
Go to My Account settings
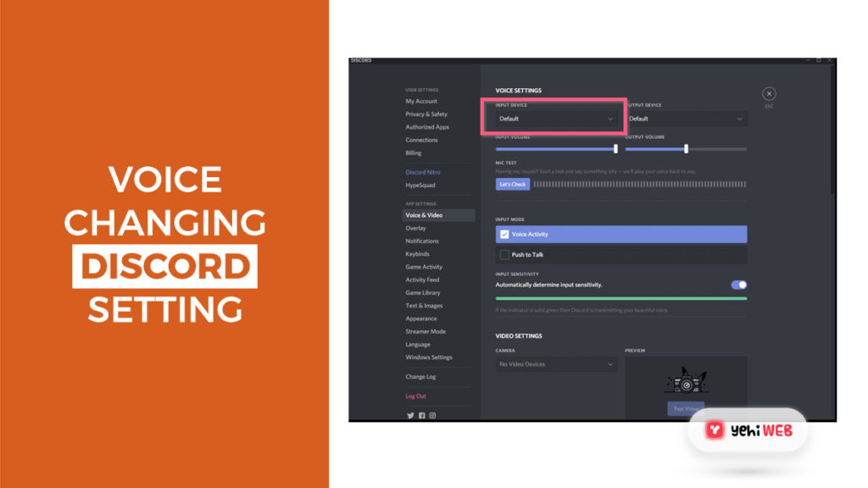click(x=421, y=101)
